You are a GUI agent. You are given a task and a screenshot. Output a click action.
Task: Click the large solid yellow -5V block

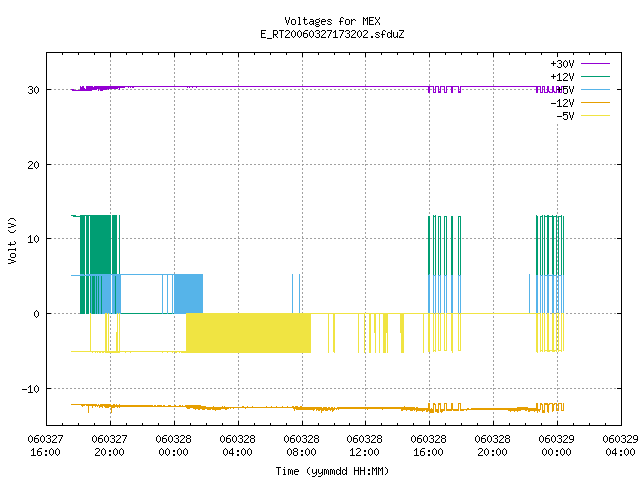[249, 333]
